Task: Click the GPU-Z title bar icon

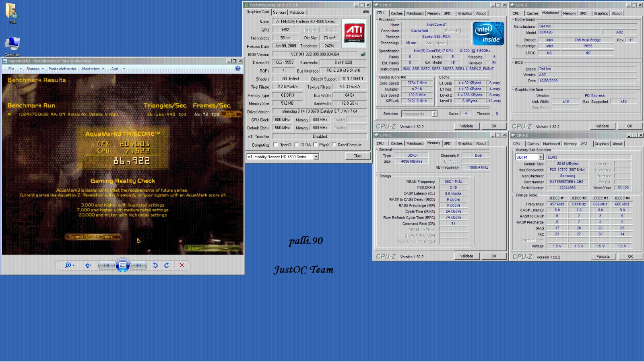Action: point(246,5)
